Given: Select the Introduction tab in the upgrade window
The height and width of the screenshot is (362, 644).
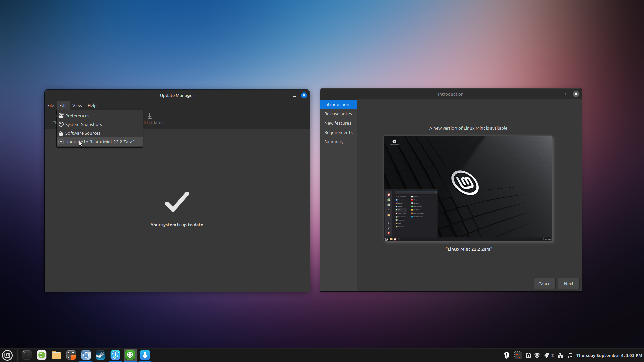Looking at the screenshot, I should coord(338,104).
